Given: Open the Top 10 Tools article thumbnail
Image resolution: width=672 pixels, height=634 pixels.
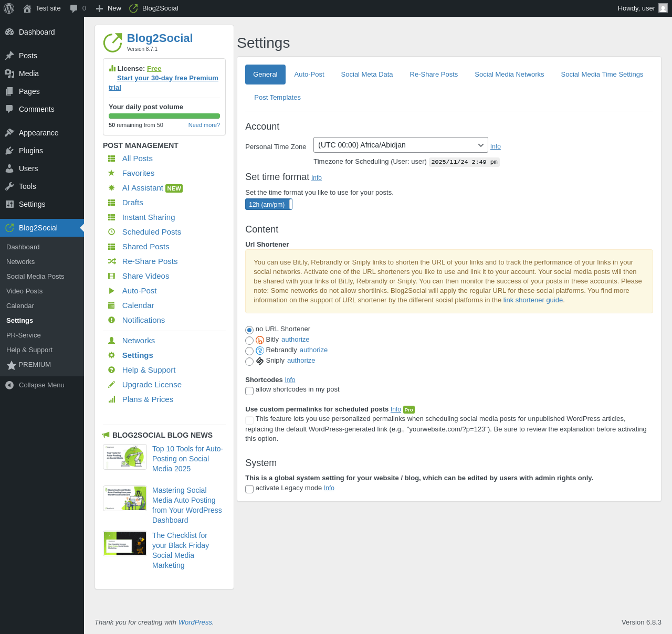Looking at the screenshot, I should (125, 457).
